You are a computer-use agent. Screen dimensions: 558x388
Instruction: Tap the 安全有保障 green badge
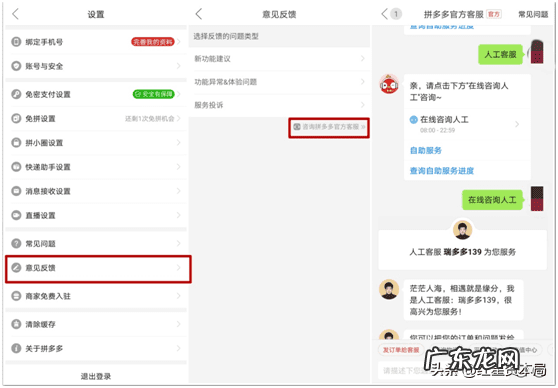[x=153, y=94]
